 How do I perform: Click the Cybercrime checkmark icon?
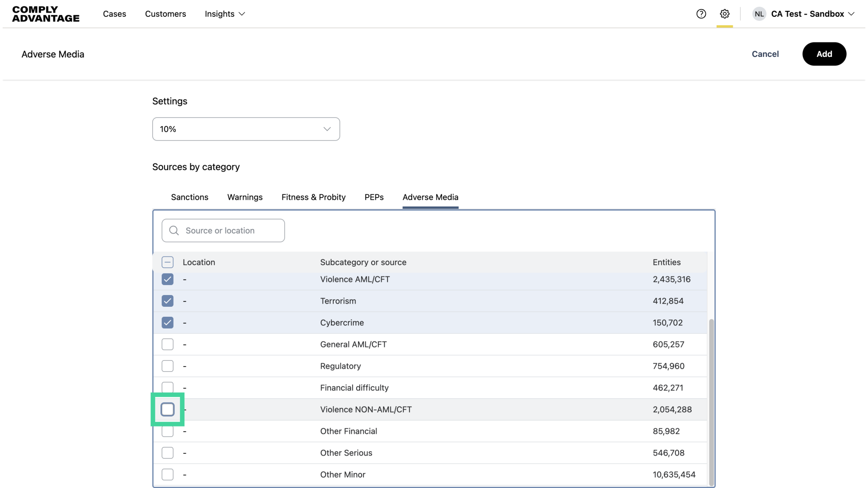coord(167,322)
